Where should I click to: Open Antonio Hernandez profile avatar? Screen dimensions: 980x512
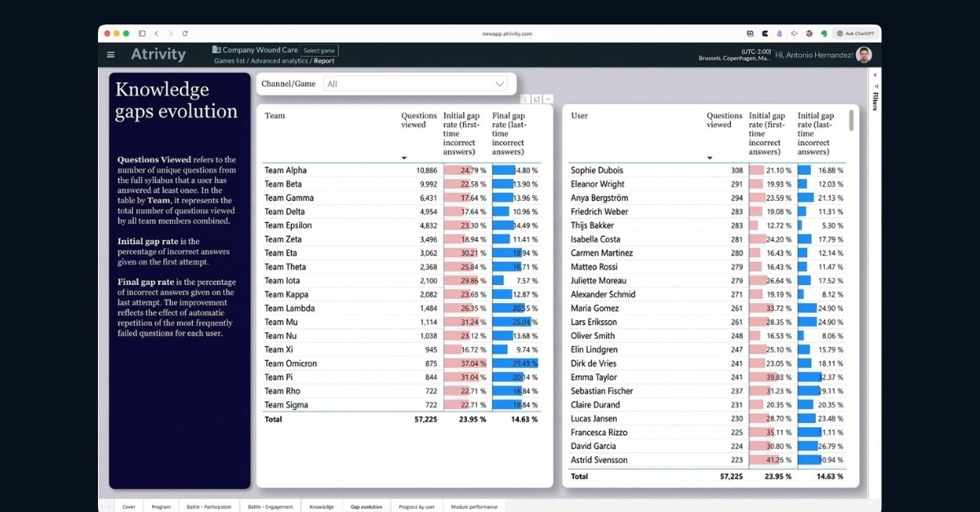864,55
